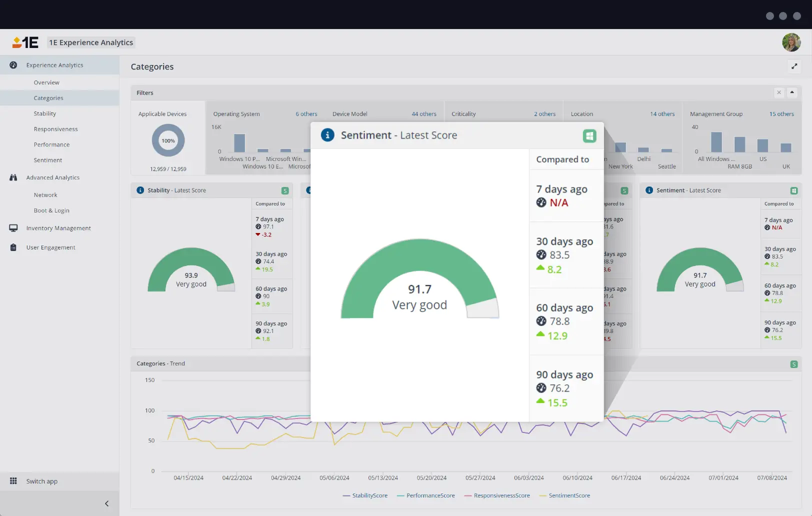Screen dimensions: 812x516
Task: Open the grid icon in the Sentiment dialog
Action: click(x=590, y=135)
